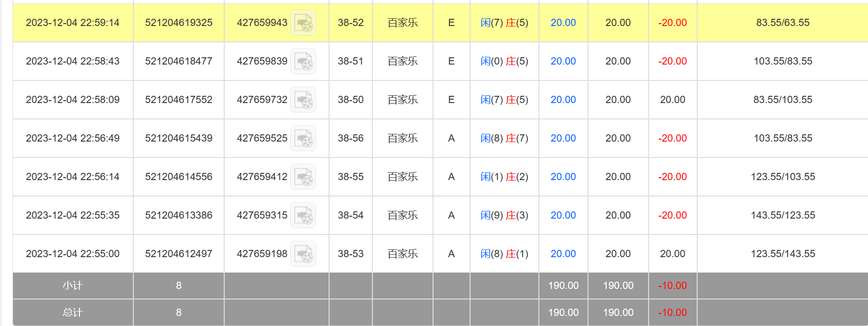Select order number 521204613386

coord(179,215)
